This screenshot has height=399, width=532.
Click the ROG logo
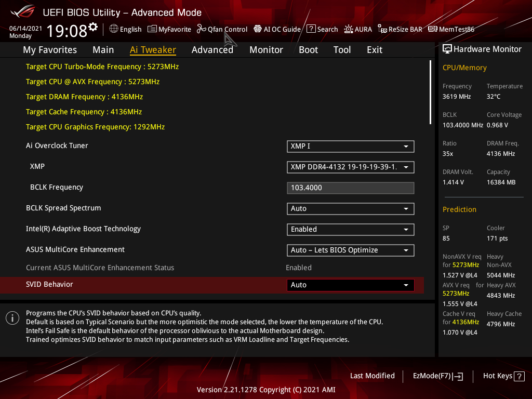[23, 12]
